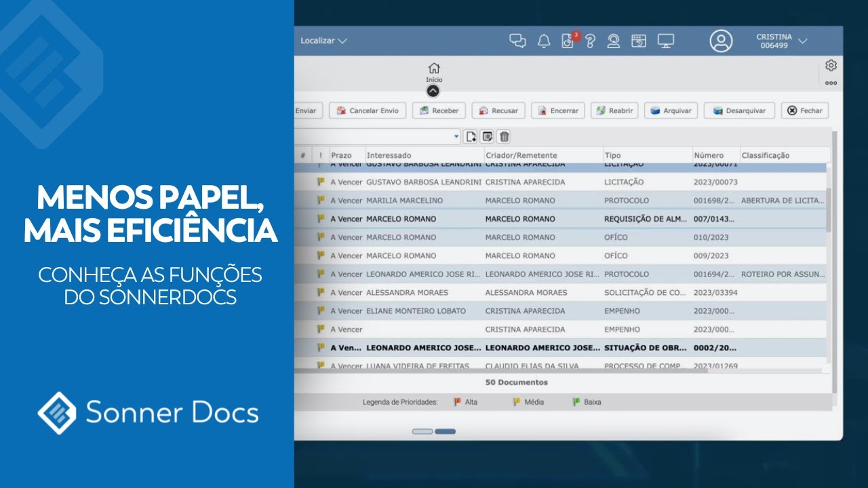Click the Desarquivar button
Image resolution: width=868 pixels, height=488 pixels.
click(739, 110)
